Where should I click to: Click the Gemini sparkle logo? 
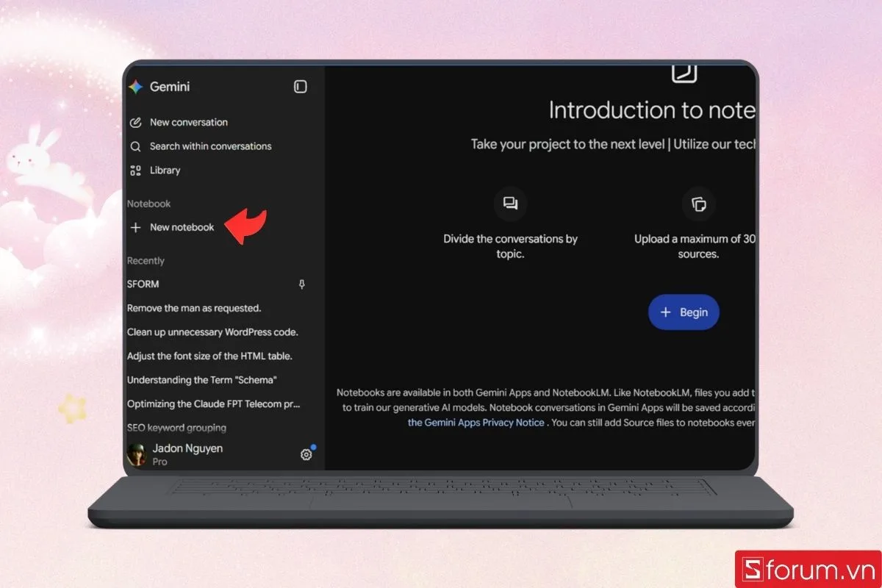coord(135,87)
